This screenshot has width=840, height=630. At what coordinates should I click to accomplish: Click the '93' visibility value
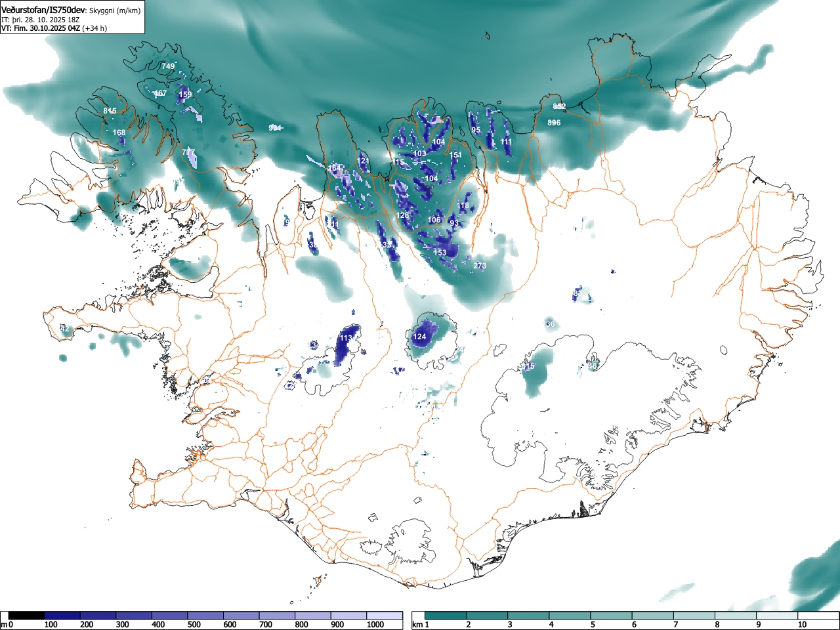click(454, 223)
